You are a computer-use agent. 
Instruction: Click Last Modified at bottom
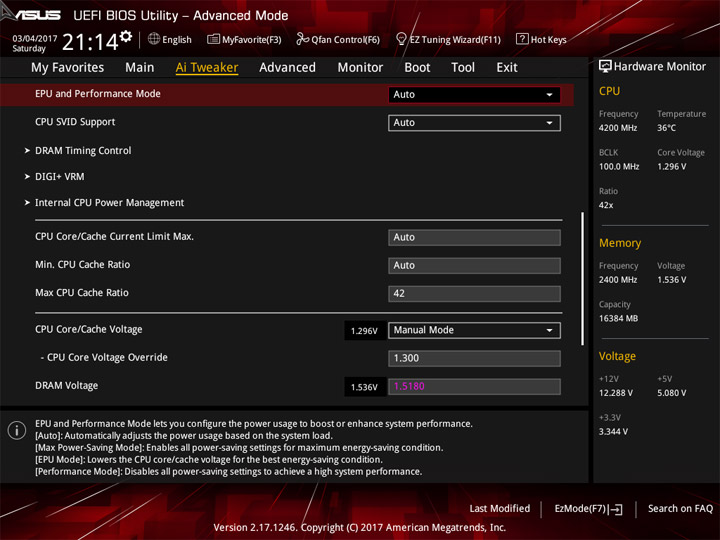[x=500, y=509]
